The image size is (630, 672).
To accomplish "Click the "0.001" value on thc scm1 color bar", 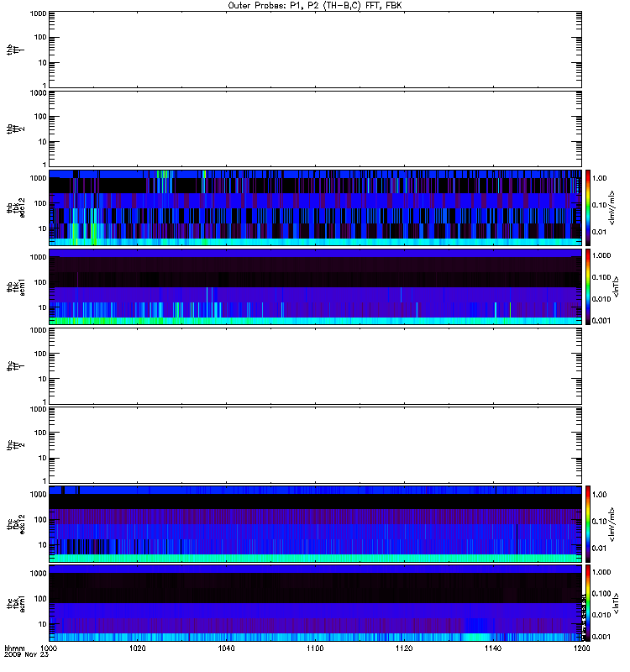I will (601, 637).
